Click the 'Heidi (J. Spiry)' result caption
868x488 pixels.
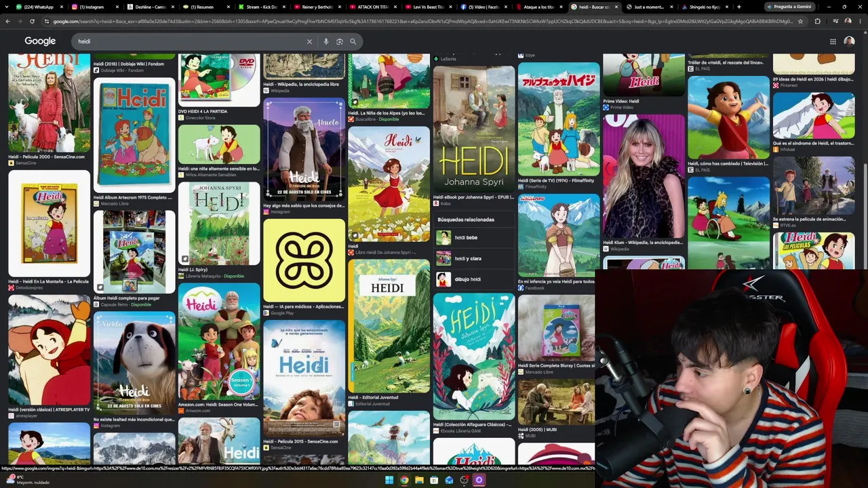tap(193, 270)
